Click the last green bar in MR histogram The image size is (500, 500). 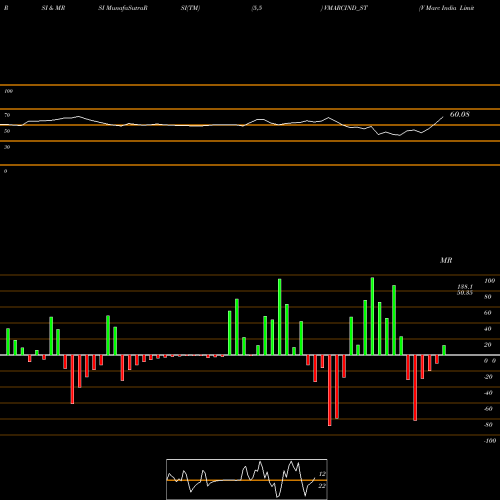point(444,350)
